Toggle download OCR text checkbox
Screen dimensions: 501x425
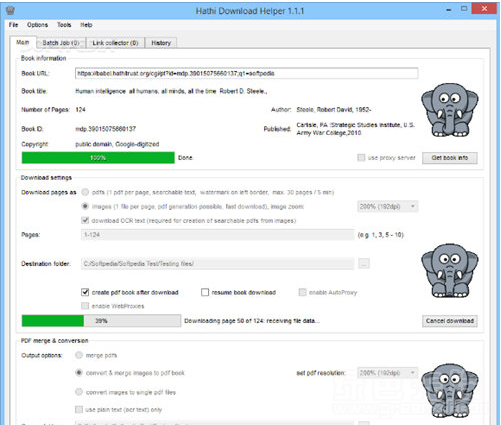(85, 220)
